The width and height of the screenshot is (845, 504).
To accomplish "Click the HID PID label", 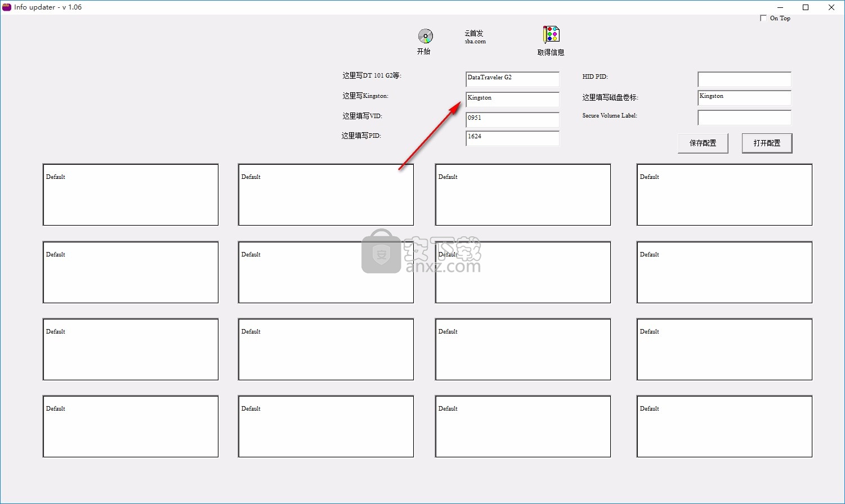I will click(x=595, y=76).
